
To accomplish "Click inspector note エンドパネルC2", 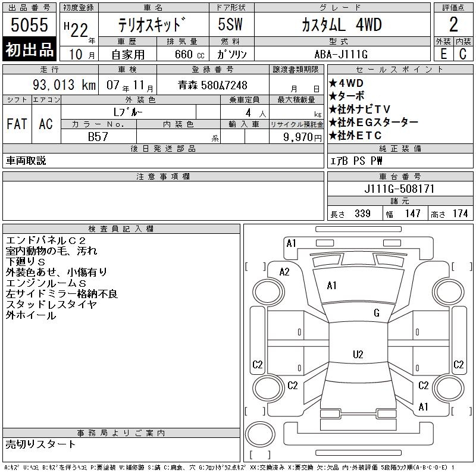I will click(46, 240).
